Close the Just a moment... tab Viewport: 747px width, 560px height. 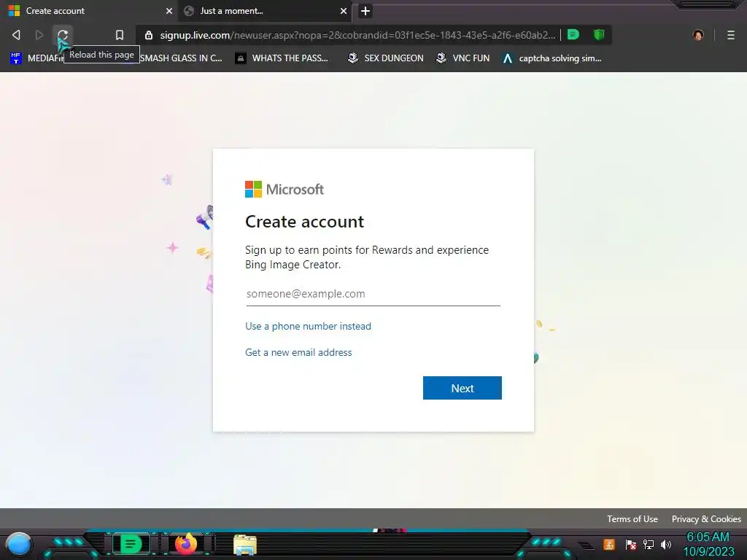(x=344, y=11)
